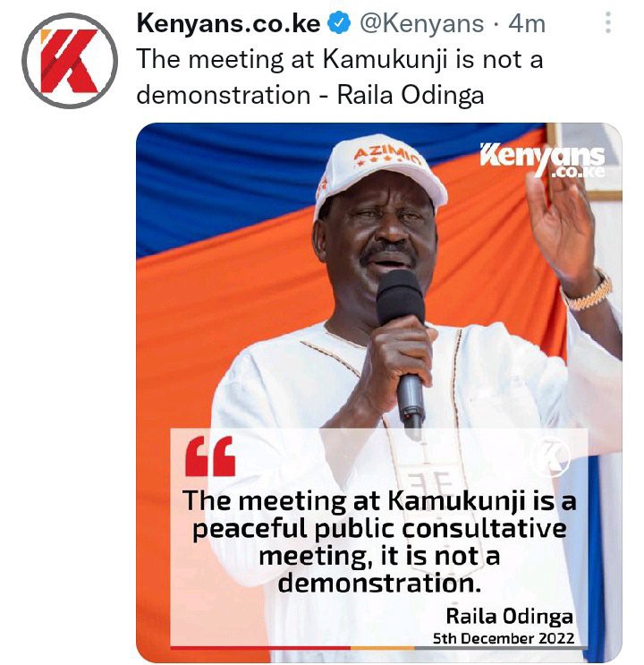
Task: Click the @Kenyans handle
Action: (x=421, y=23)
